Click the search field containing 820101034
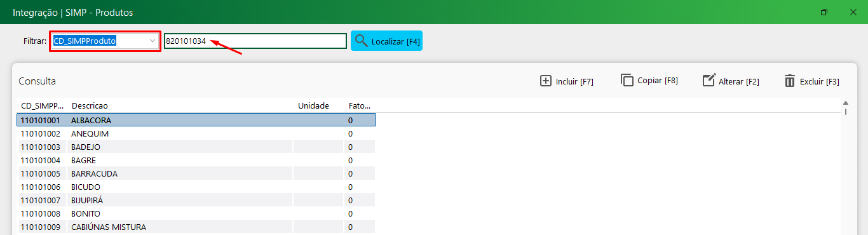 (255, 41)
